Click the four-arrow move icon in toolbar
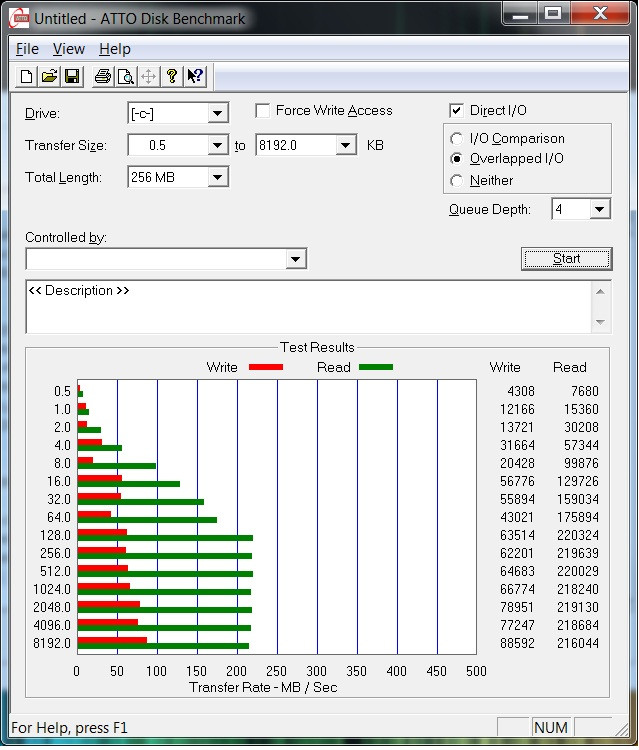The width and height of the screenshot is (639, 750). [148, 76]
